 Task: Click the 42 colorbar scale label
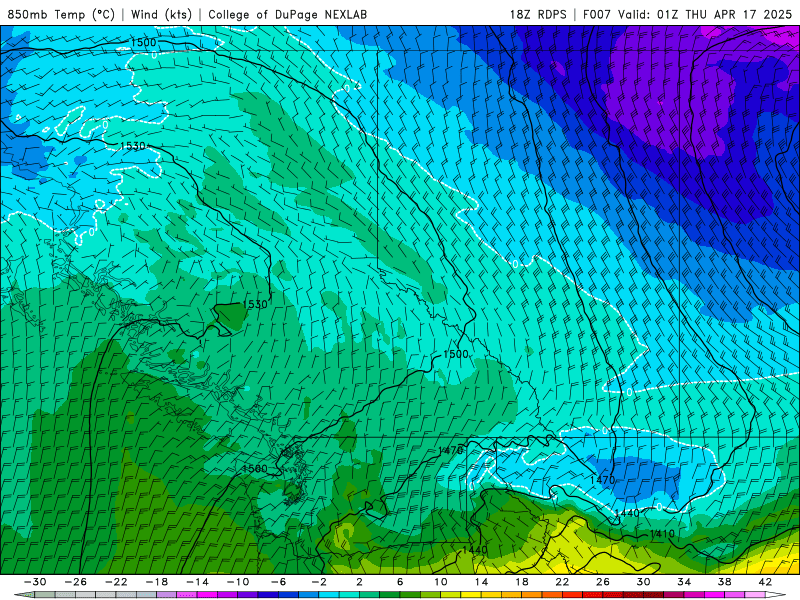(765, 582)
